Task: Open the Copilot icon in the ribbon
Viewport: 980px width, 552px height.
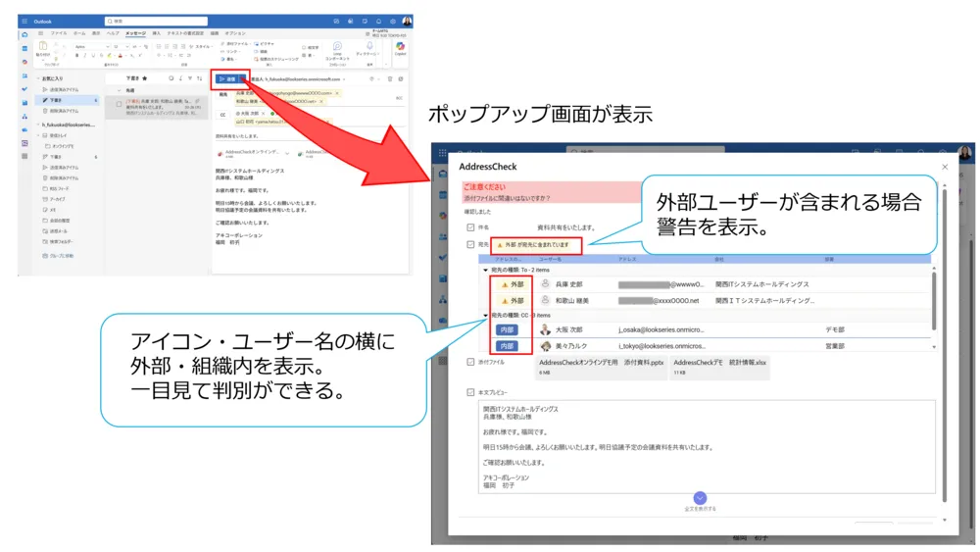Action: click(x=400, y=46)
